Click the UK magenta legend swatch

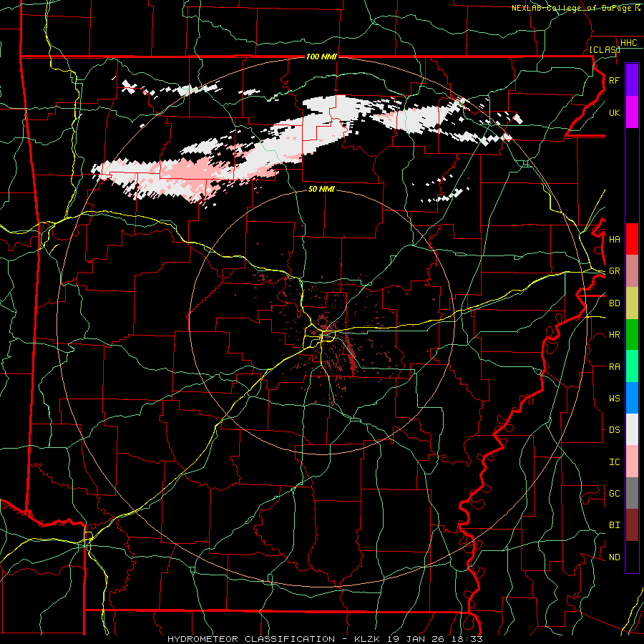coord(632,112)
